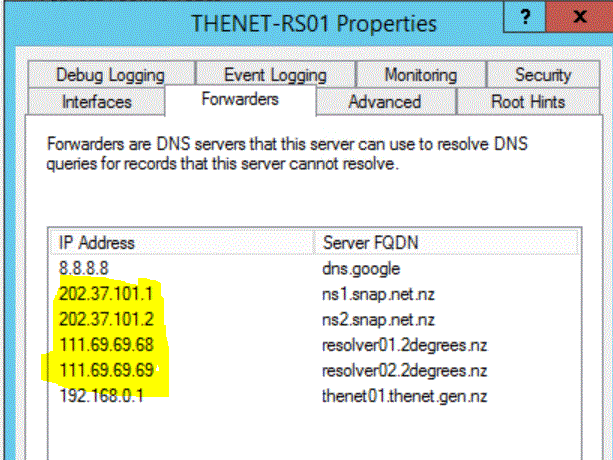Click the ns2.snap.net.nz FQDN cell
This screenshot has width=613, height=460.
pyautogui.click(x=378, y=320)
